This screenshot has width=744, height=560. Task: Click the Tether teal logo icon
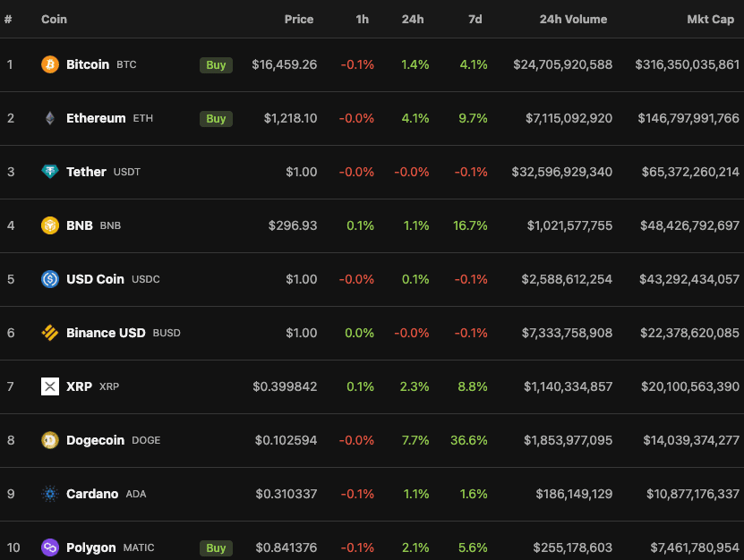click(50, 172)
